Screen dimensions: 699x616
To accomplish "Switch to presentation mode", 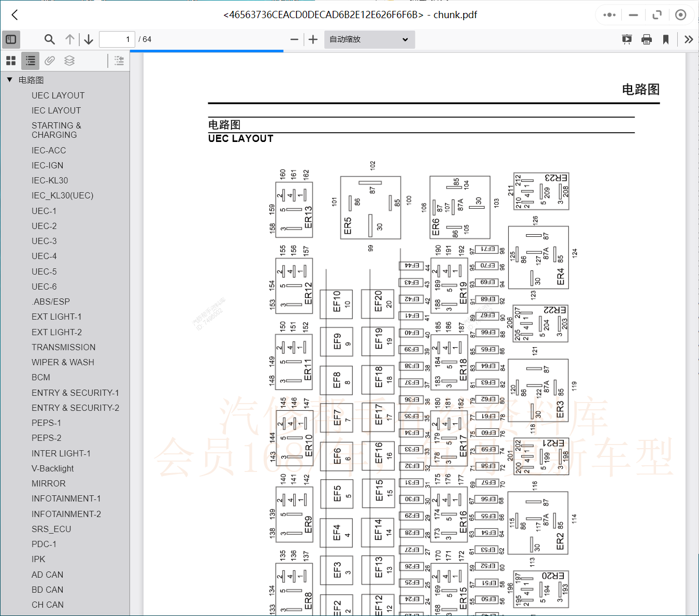I will (626, 39).
